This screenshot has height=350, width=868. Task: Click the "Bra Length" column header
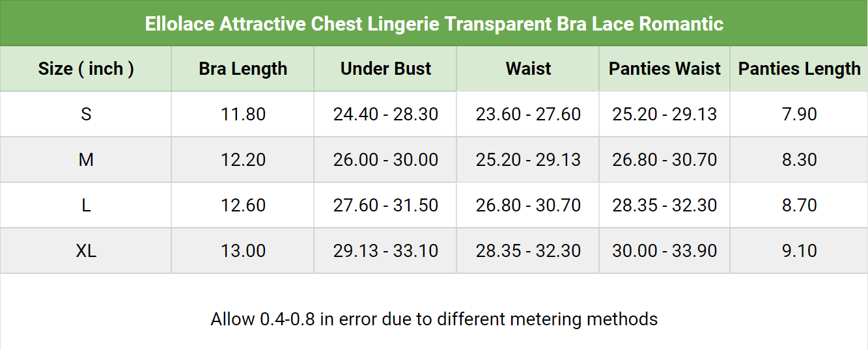click(x=243, y=69)
